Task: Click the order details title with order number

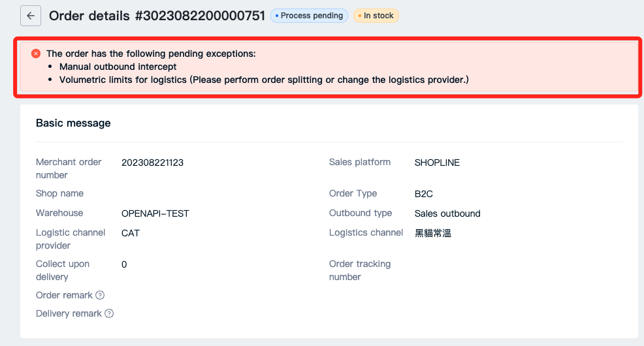Action: (x=157, y=16)
